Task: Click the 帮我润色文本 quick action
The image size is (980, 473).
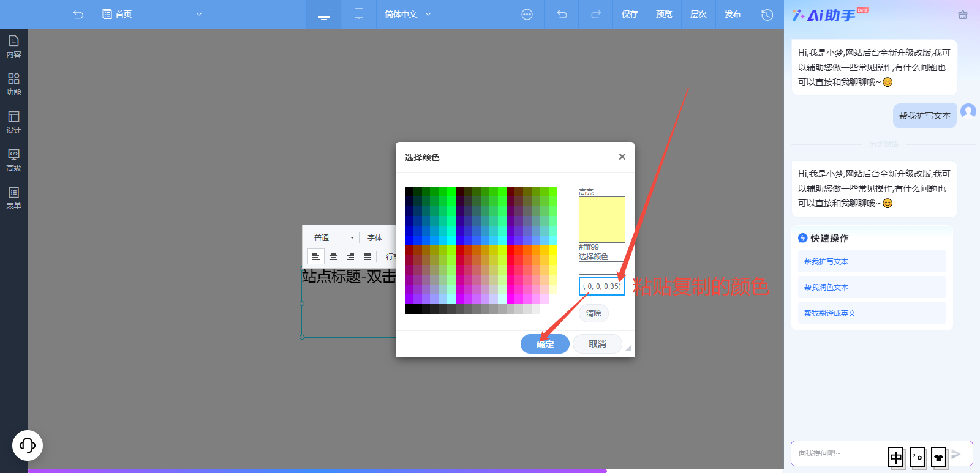Action: point(872,287)
